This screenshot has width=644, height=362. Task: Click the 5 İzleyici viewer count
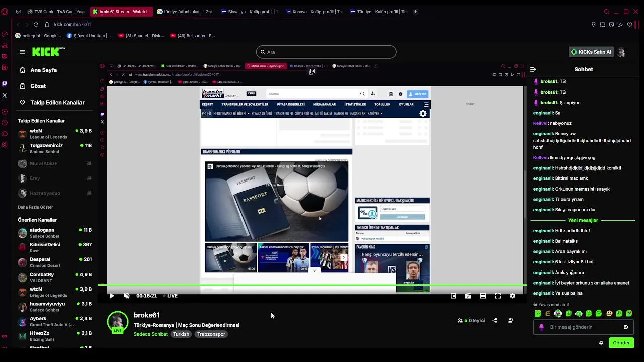[471, 320]
